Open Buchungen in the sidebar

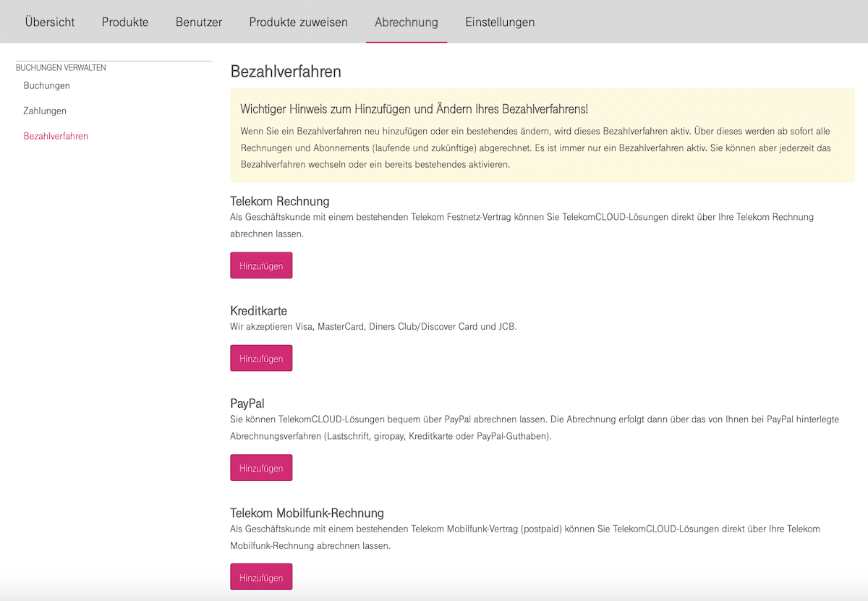[x=46, y=85]
